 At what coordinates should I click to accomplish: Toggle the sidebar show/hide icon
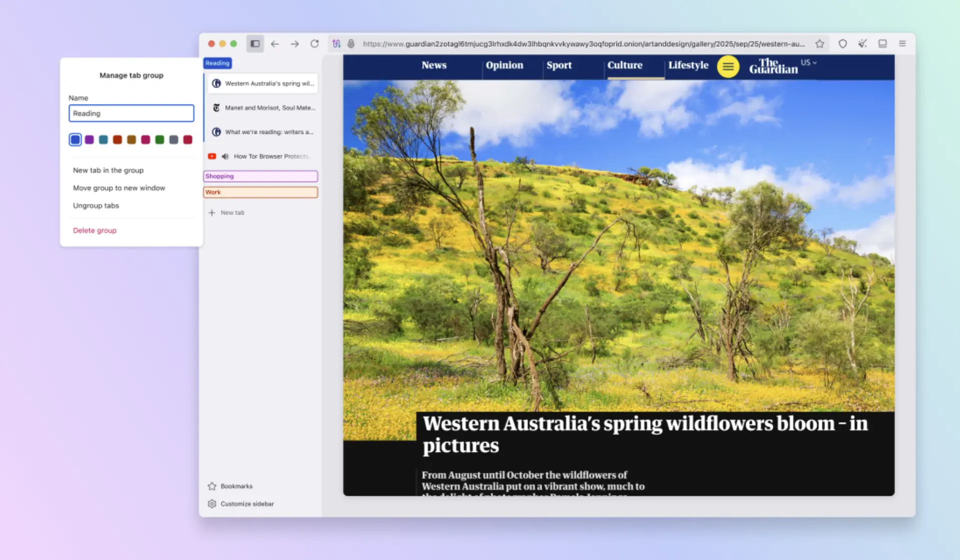[255, 44]
